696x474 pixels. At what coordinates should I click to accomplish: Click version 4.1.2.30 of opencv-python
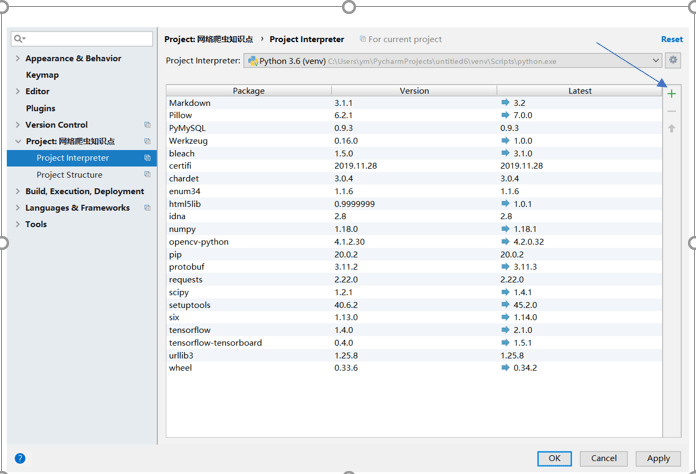[349, 242]
